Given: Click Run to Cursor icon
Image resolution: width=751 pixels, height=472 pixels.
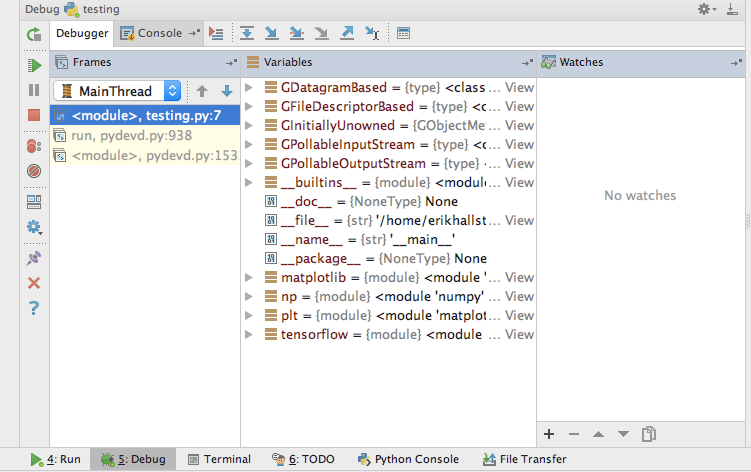Looking at the screenshot, I should click(371, 33).
